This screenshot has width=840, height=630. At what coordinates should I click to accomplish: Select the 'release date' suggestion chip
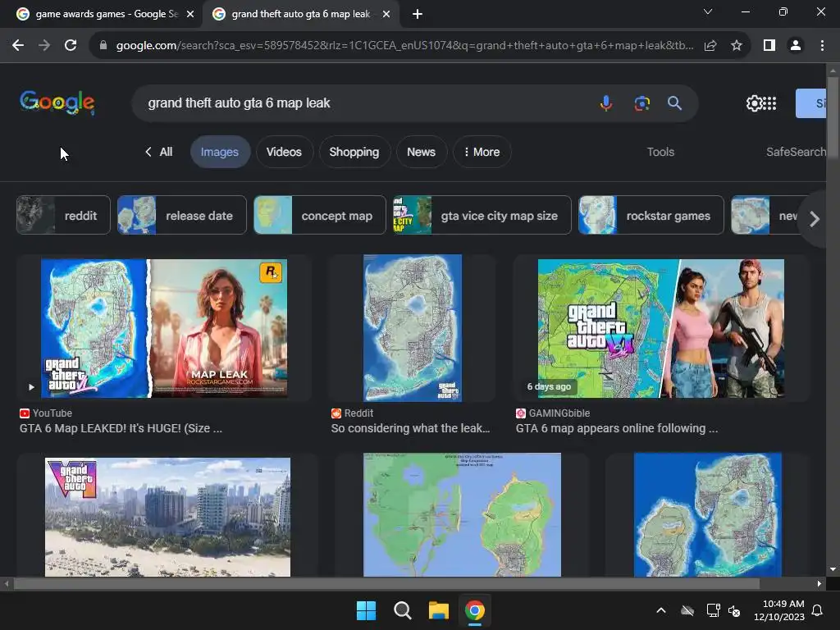click(182, 216)
